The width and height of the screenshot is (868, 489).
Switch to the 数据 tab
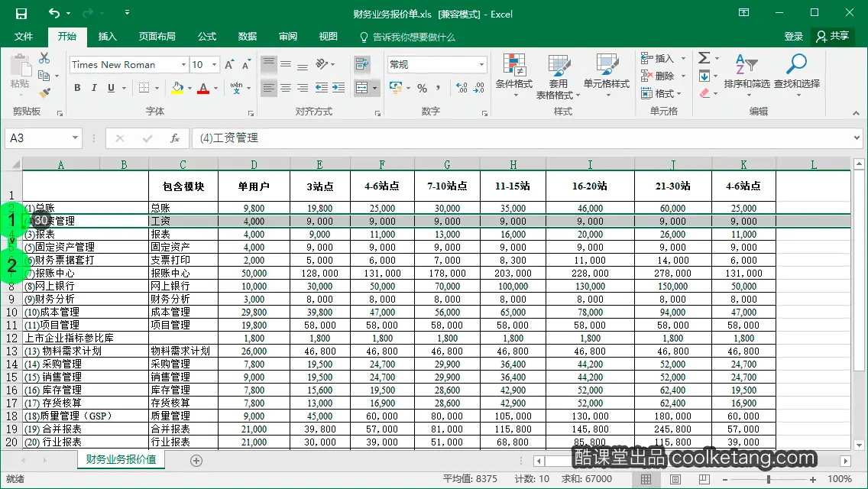click(x=248, y=37)
